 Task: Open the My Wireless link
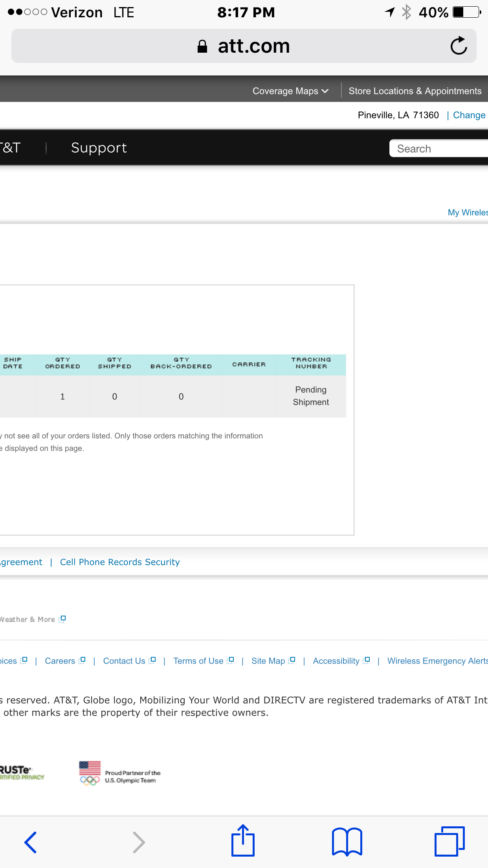tap(468, 213)
